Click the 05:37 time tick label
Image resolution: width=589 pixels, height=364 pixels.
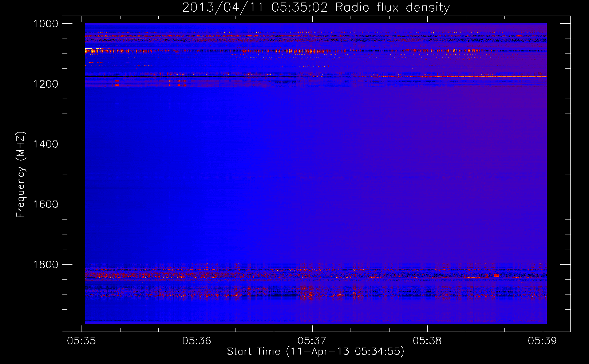point(312,341)
